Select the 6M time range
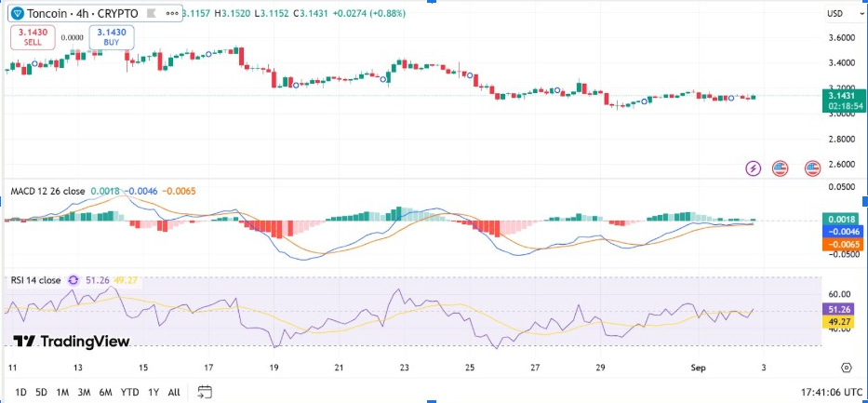Viewport: 868px width, 403px height. 105,393
